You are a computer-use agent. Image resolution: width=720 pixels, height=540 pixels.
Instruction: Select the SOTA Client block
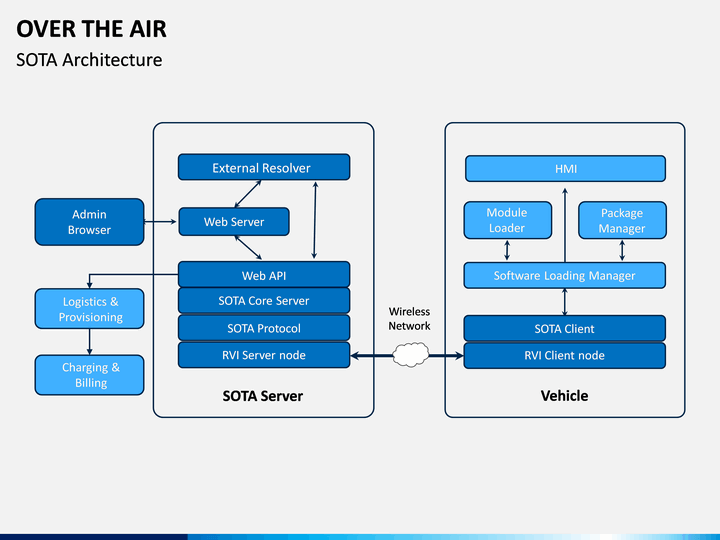(565, 328)
